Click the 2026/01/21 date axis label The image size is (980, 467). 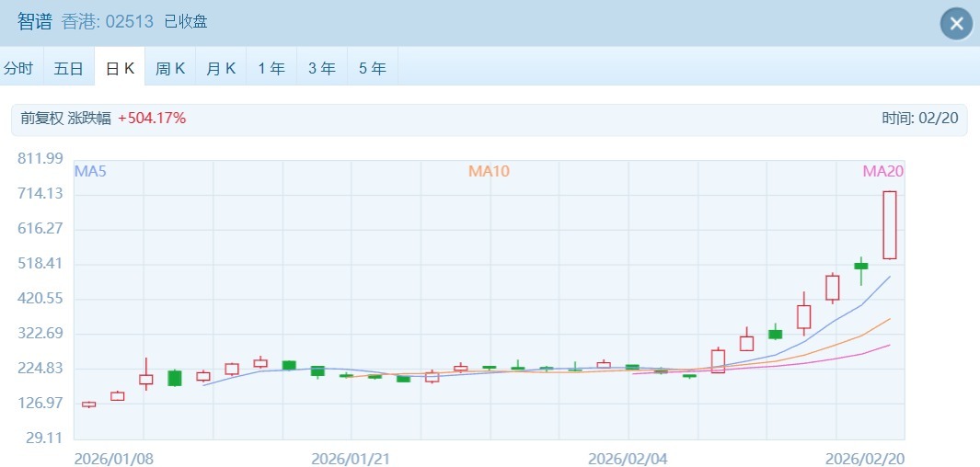click(350, 458)
